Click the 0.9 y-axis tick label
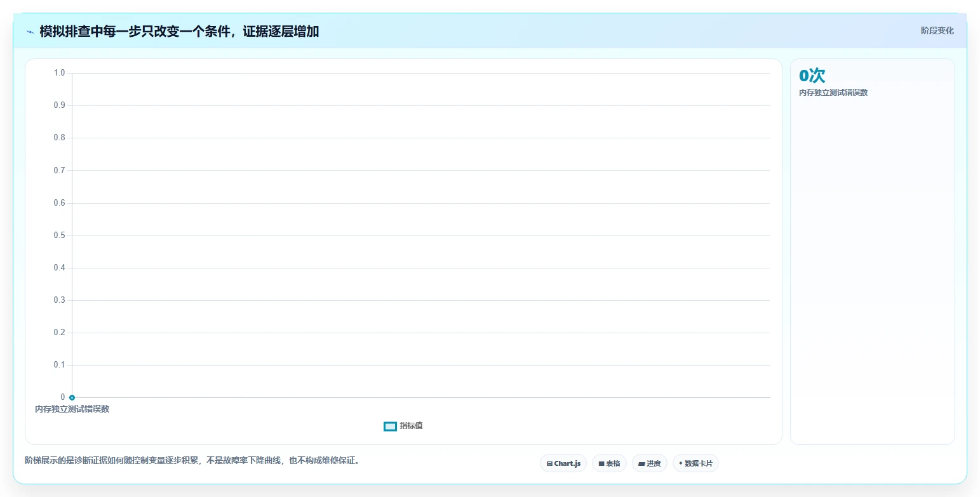The image size is (980, 497). point(59,105)
